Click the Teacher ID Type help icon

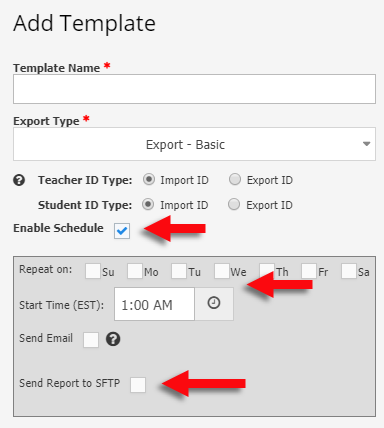point(19,180)
